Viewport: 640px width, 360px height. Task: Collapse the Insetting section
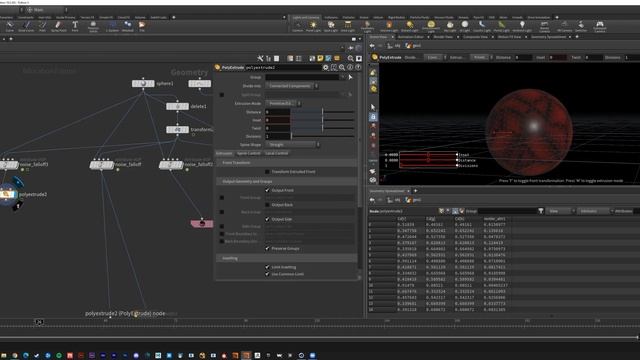[286, 258]
